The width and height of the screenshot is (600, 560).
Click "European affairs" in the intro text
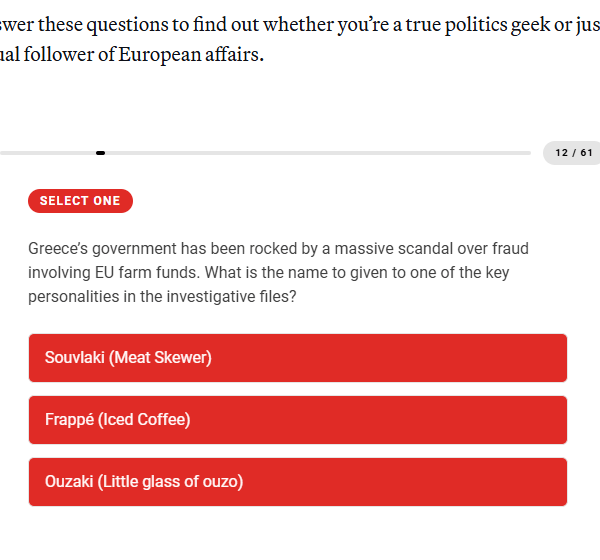tap(191, 56)
